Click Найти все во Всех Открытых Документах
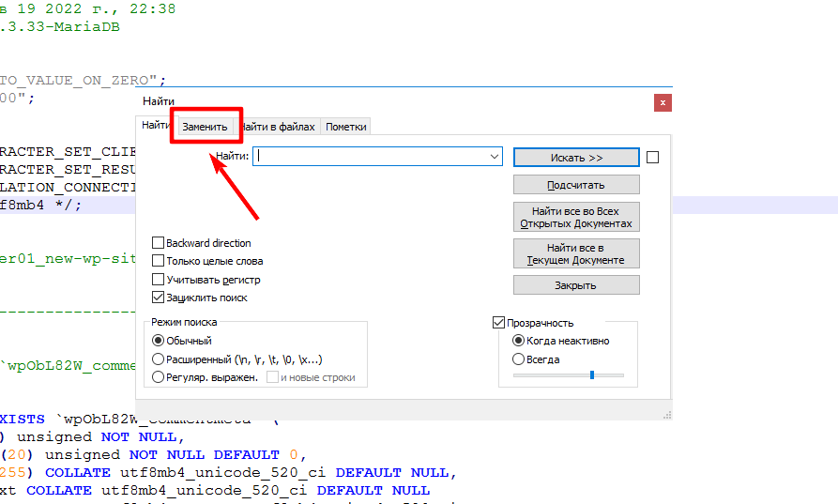838x504 pixels. pos(576,217)
